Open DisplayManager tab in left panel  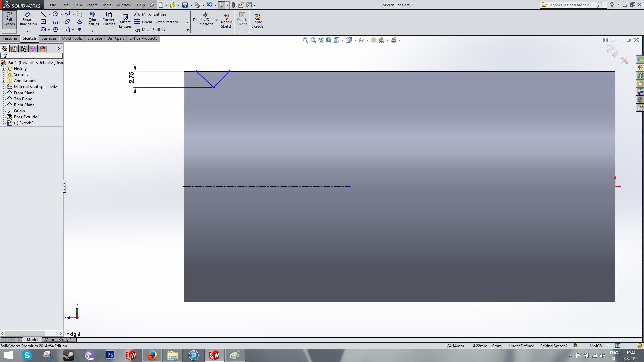click(42, 49)
